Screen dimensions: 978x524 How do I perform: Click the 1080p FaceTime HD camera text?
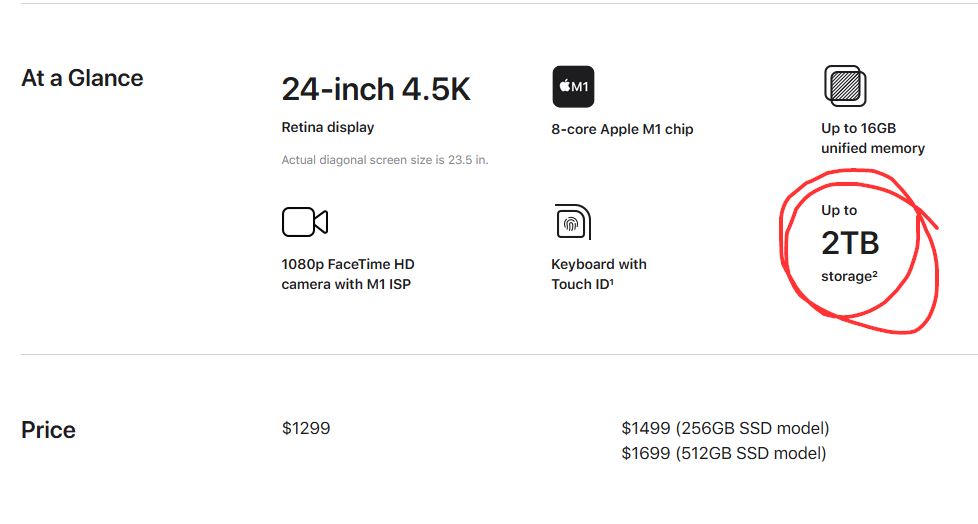coord(348,264)
